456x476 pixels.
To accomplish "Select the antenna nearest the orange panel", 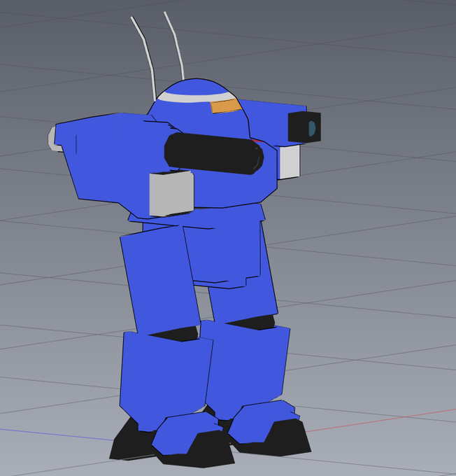I will click(x=175, y=45).
